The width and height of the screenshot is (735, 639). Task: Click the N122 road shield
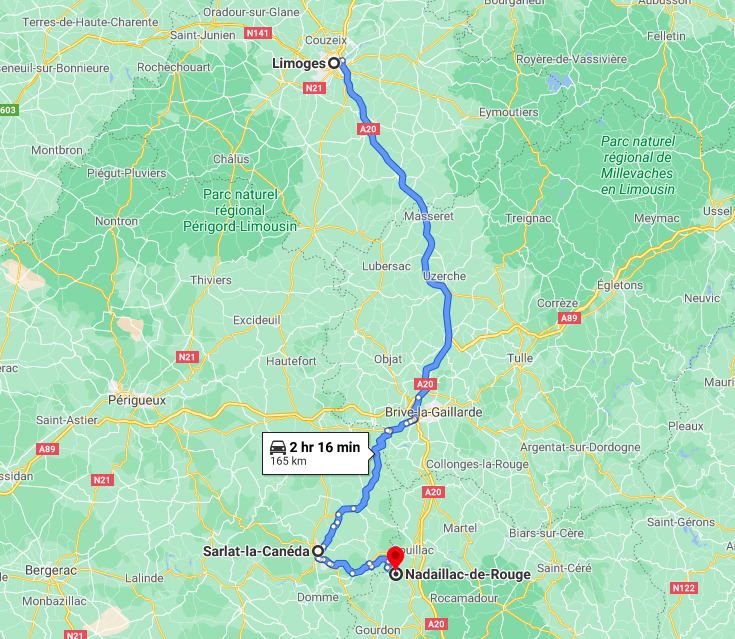[684, 587]
